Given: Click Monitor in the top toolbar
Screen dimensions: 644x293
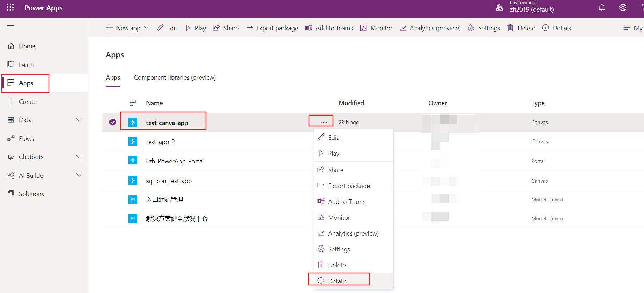Looking at the screenshot, I should [x=376, y=28].
